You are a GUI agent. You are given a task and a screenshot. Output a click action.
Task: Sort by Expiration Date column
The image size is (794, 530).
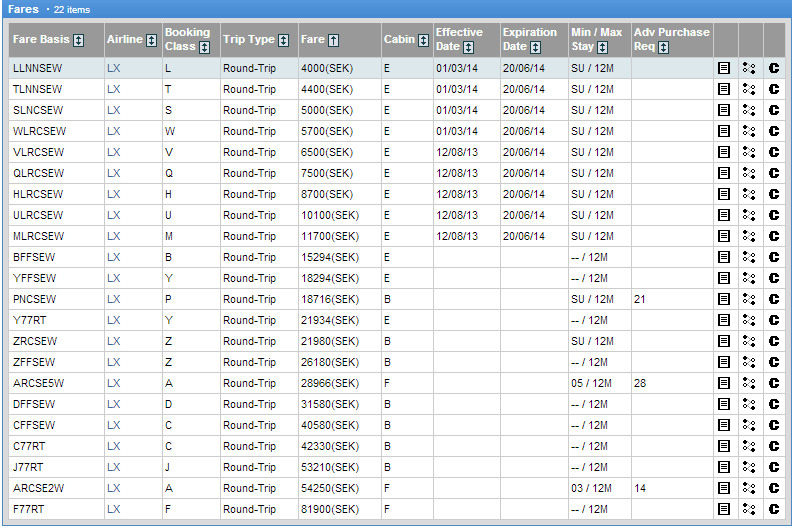(x=536, y=47)
